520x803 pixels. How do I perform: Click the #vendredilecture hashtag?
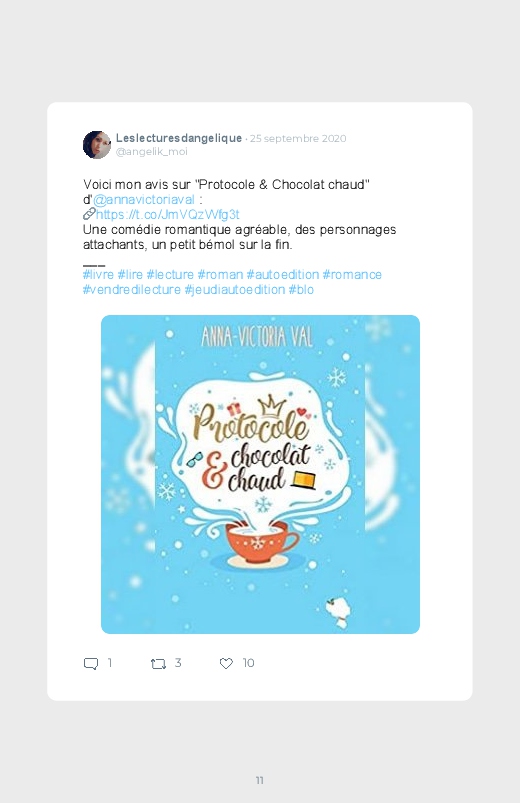pyautogui.click(x=132, y=289)
